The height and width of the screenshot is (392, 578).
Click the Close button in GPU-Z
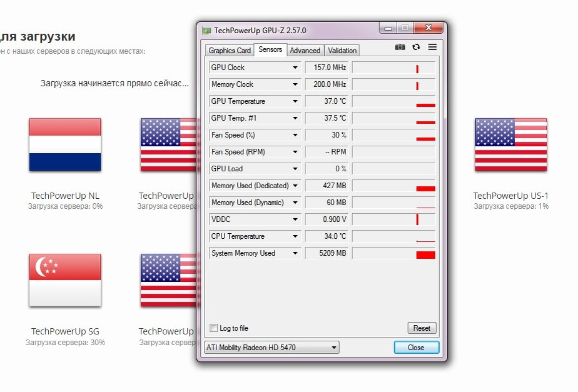[416, 348]
